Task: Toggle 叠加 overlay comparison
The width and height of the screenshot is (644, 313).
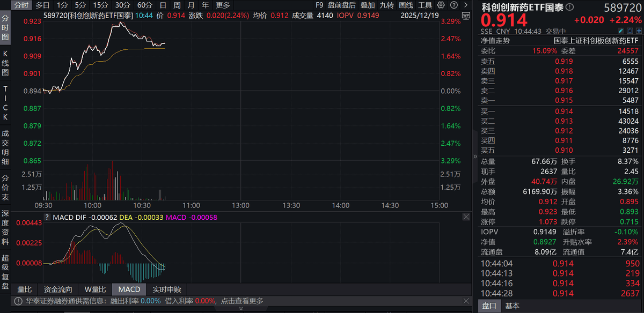Action: [x=368, y=5]
